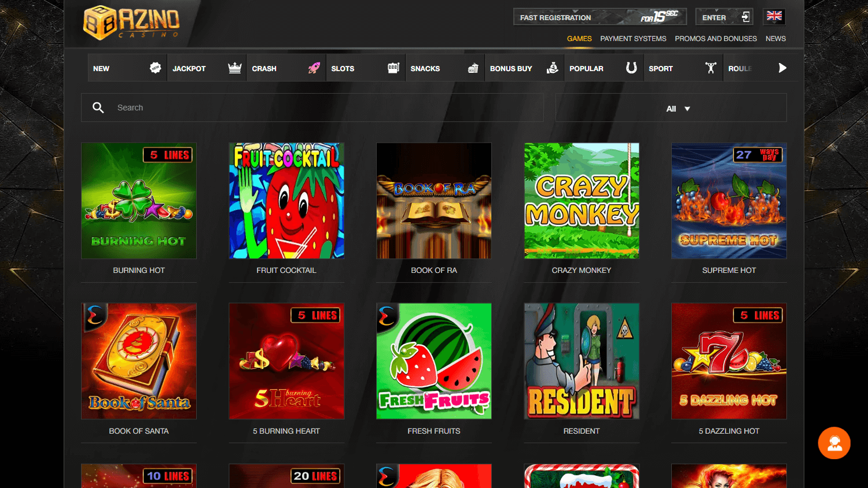The image size is (868, 488).
Task: Click the Jackpot crown icon
Action: pyautogui.click(x=234, y=68)
